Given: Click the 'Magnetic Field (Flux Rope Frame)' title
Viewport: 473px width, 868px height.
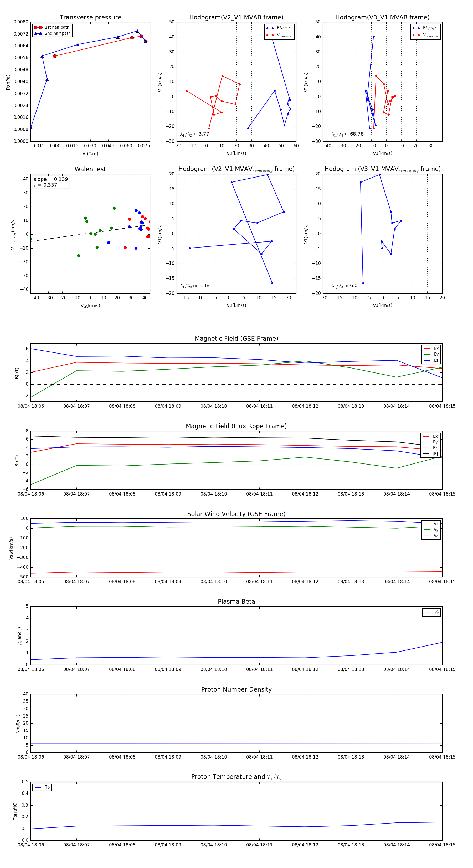Looking at the screenshot, I should tap(236, 426).
